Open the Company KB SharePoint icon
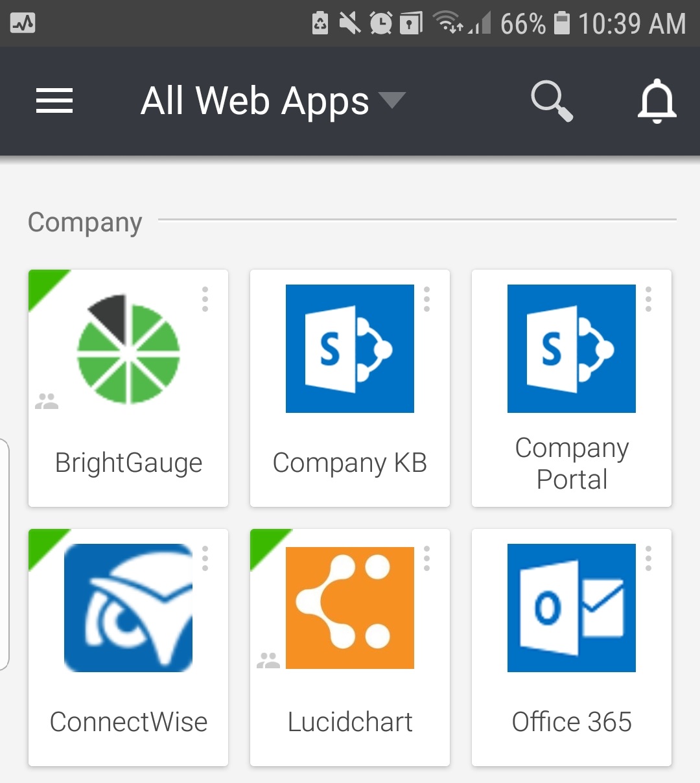700x783 pixels. coord(350,349)
